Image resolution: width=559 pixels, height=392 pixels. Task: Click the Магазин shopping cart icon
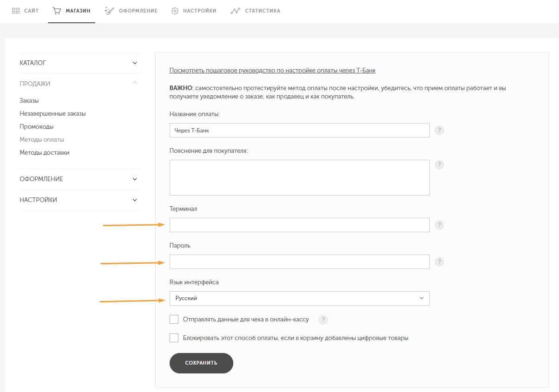57,11
